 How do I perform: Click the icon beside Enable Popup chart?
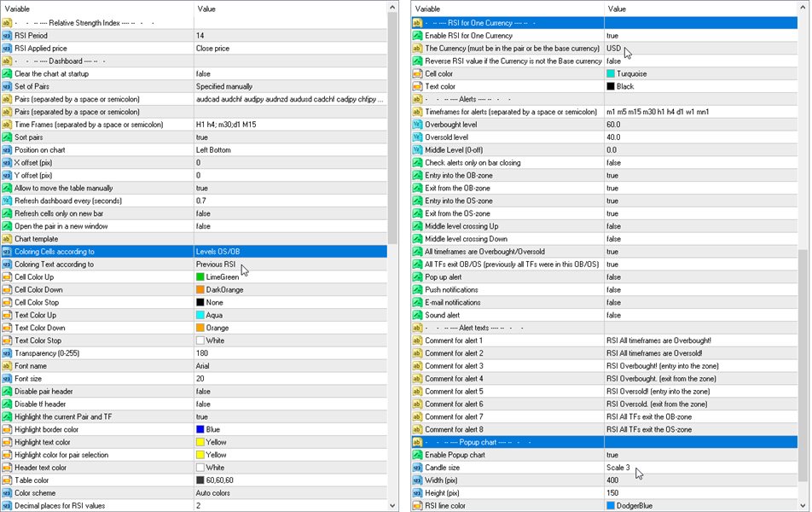tap(417, 455)
